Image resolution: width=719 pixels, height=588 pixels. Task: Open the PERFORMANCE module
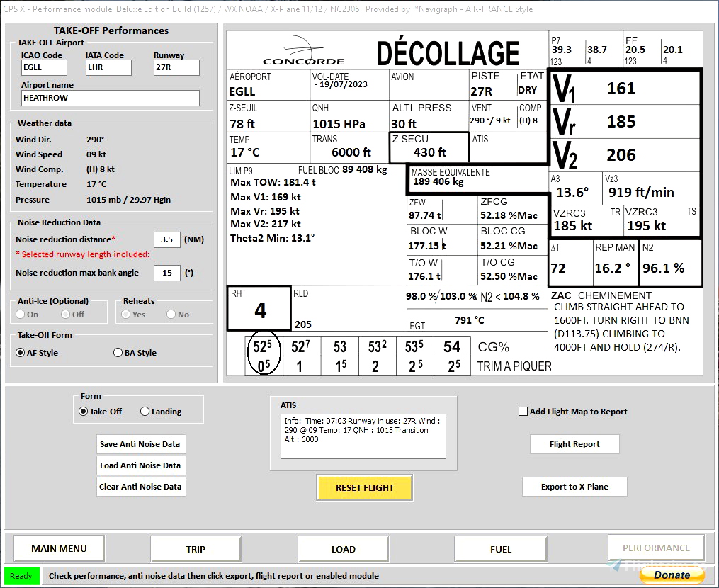(656, 548)
